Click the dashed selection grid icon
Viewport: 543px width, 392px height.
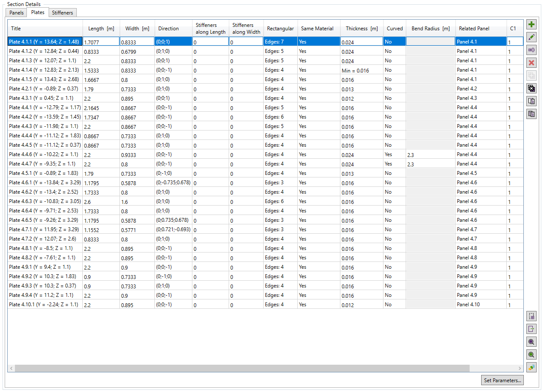click(531, 316)
